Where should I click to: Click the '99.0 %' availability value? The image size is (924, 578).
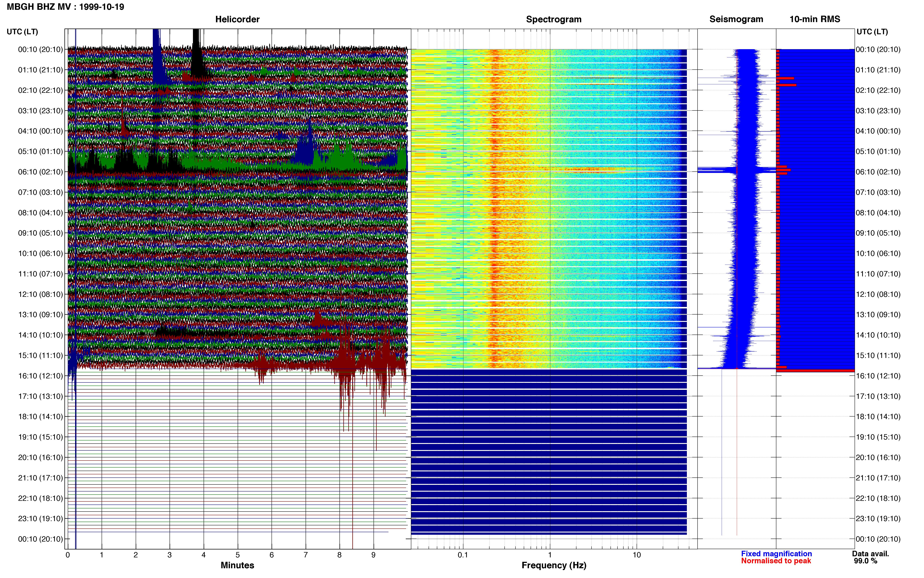[x=866, y=561]
